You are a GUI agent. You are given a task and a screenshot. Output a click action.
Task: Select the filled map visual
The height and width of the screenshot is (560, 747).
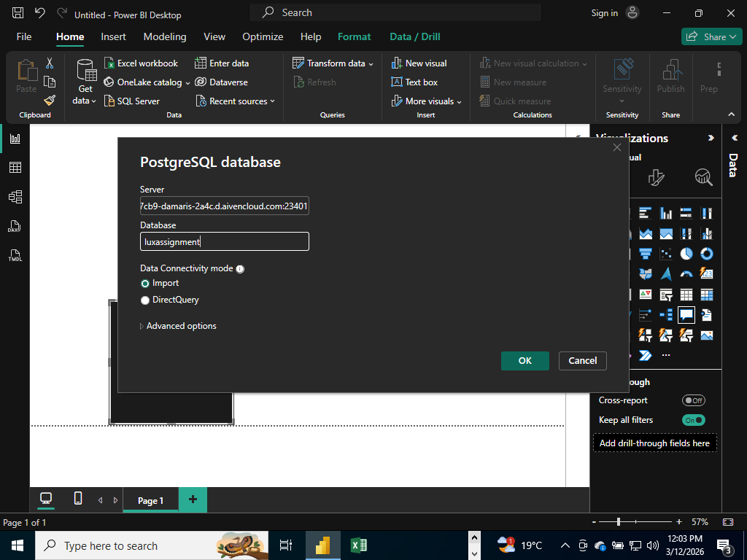point(646,274)
